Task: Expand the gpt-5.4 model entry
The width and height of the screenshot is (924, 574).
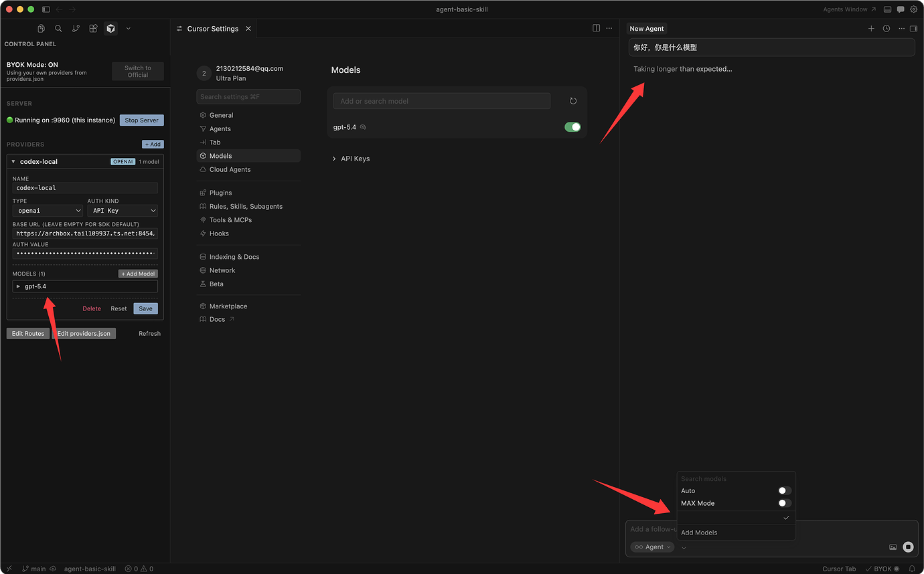Action: coord(85,286)
